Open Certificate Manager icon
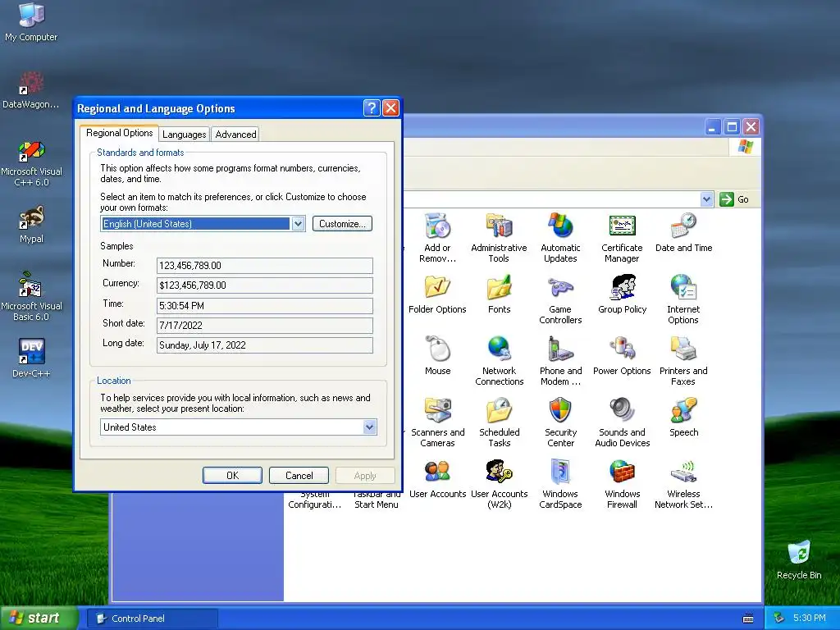 click(622, 238)
